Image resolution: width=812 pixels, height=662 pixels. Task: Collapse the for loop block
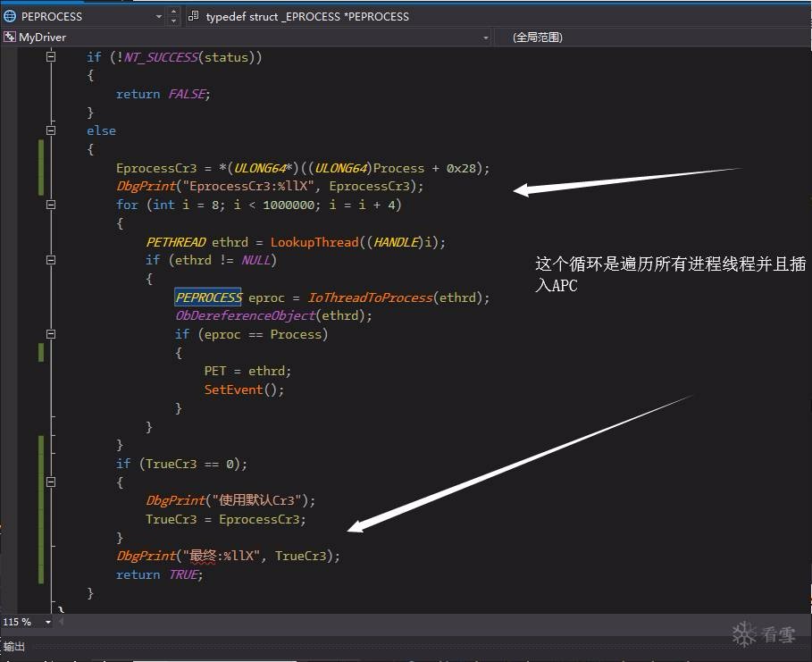[51, 205]
